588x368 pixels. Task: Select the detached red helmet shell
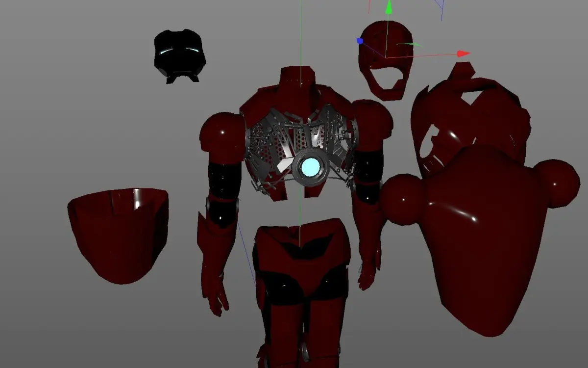point(386,60)
